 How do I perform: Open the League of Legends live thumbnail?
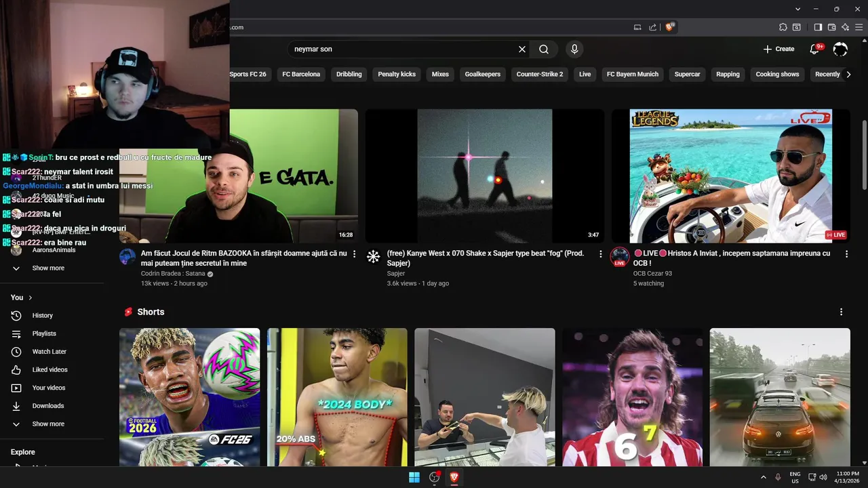point(731,176)
